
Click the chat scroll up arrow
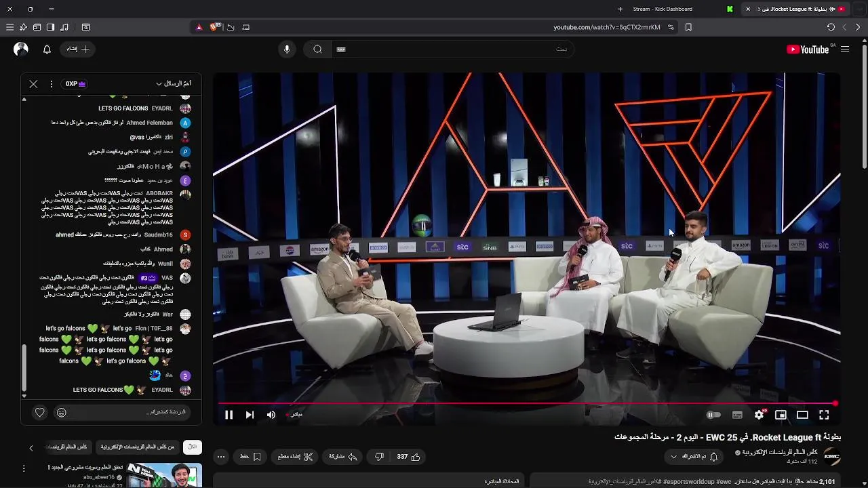(24, 100)
